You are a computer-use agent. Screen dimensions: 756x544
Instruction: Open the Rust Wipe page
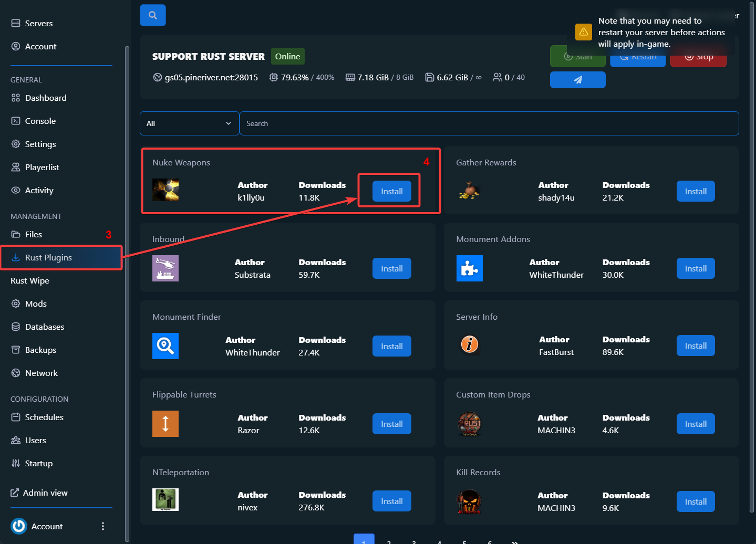[x=30, y=280]
